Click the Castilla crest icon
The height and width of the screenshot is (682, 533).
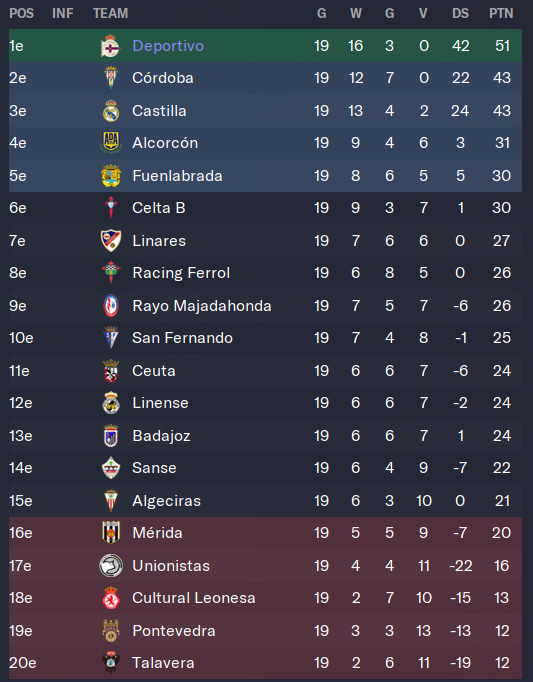(111, 110)
